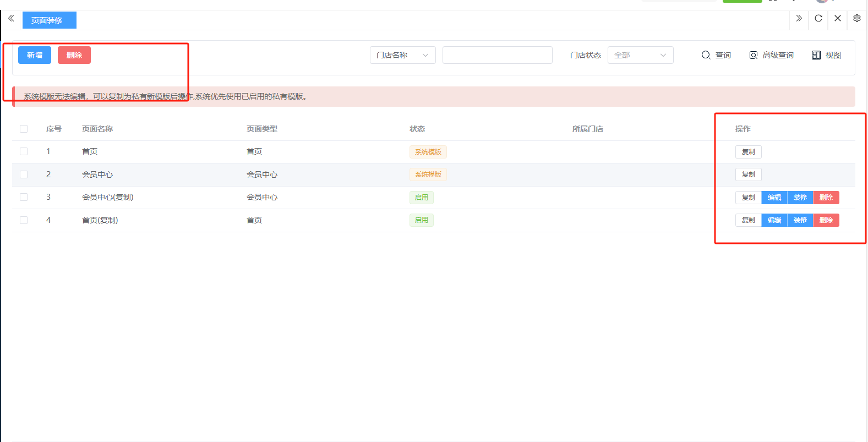The image size is (868, 442).
Task: Switch to the 页面装修 tab
Action: point(49,20)
